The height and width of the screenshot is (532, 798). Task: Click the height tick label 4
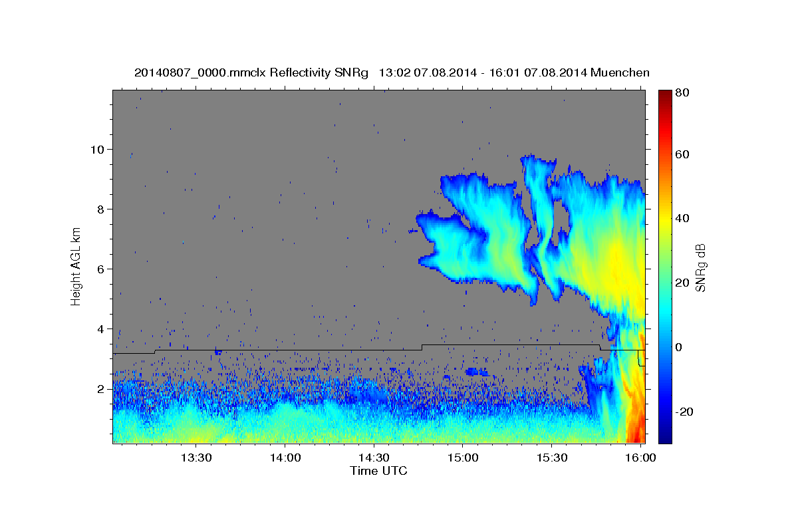point(102,329)
